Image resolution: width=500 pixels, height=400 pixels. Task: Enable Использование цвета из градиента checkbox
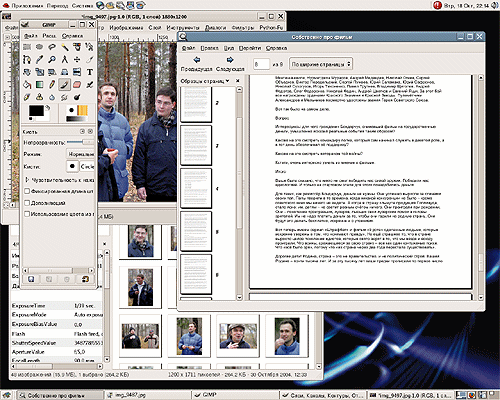click(x=28, y=214)
